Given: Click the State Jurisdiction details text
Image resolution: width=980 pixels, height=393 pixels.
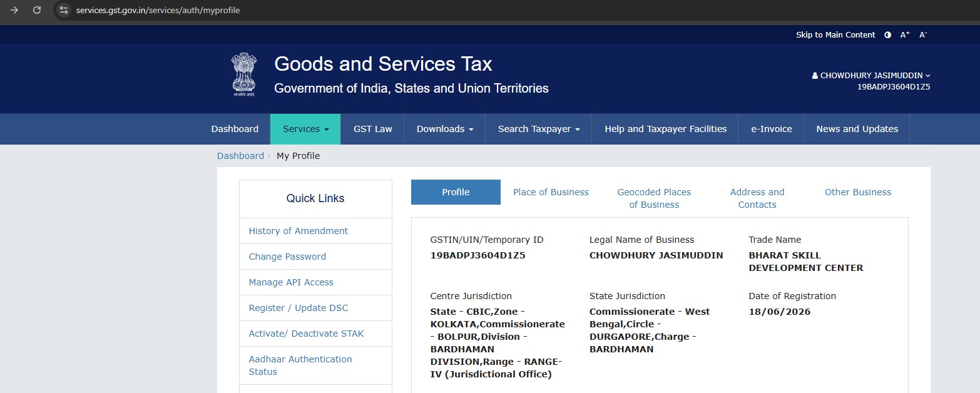Looking at the screenshot, I should click(x=650, y=330).
